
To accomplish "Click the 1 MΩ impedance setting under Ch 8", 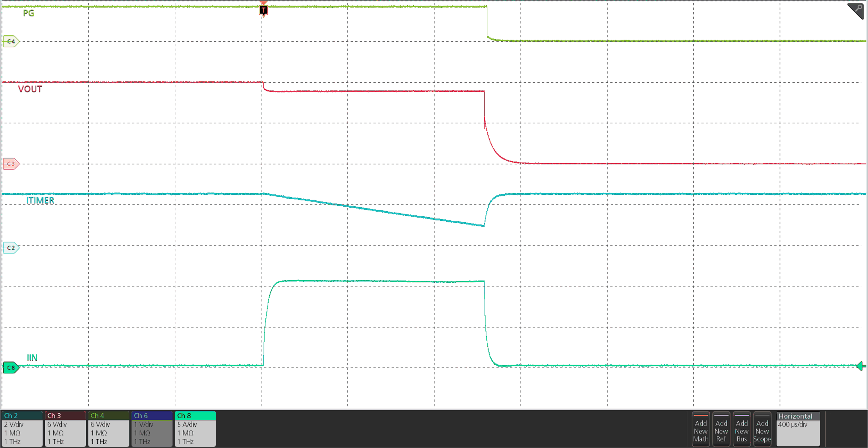I will click(x=186, y=433).
